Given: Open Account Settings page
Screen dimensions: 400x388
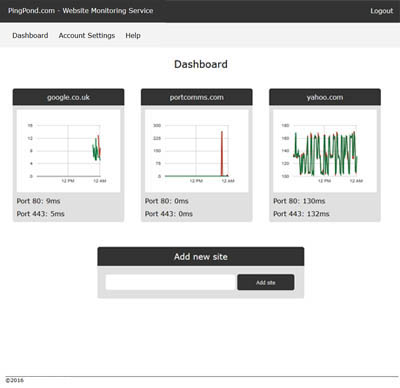Looking at the screenshot, I should [87, 35].
